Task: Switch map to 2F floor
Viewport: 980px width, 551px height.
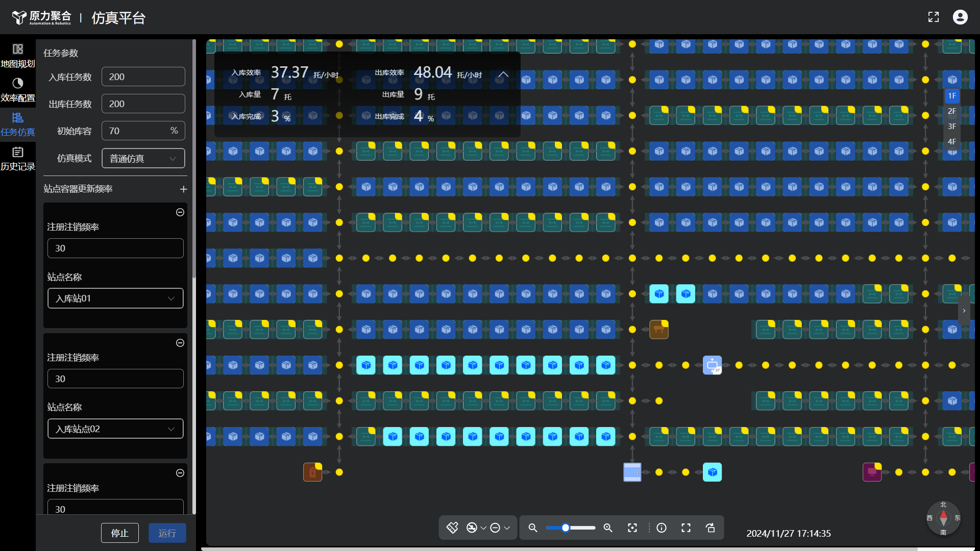Action: click(952, 111)
